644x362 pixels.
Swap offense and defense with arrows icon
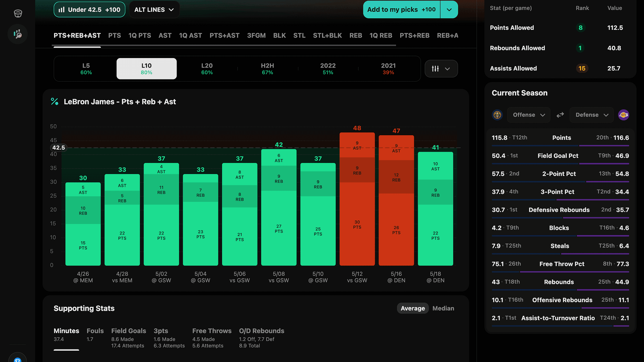pos(560,115)
